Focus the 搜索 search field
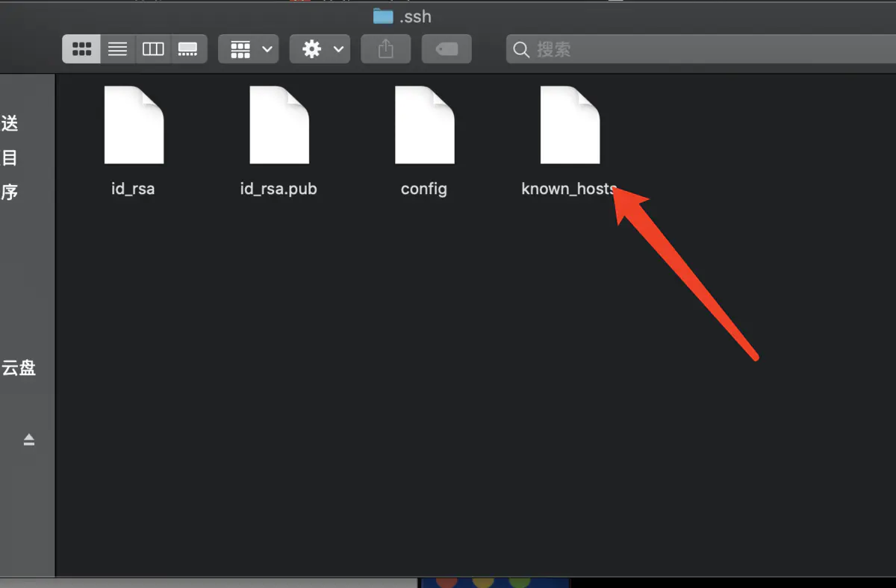The image size is (896, 588). click(x=700, y=49)
